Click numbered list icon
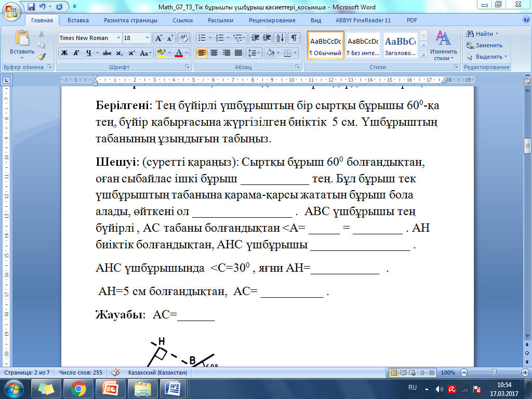This screenshot has height=399, width=532. point(220,37)
